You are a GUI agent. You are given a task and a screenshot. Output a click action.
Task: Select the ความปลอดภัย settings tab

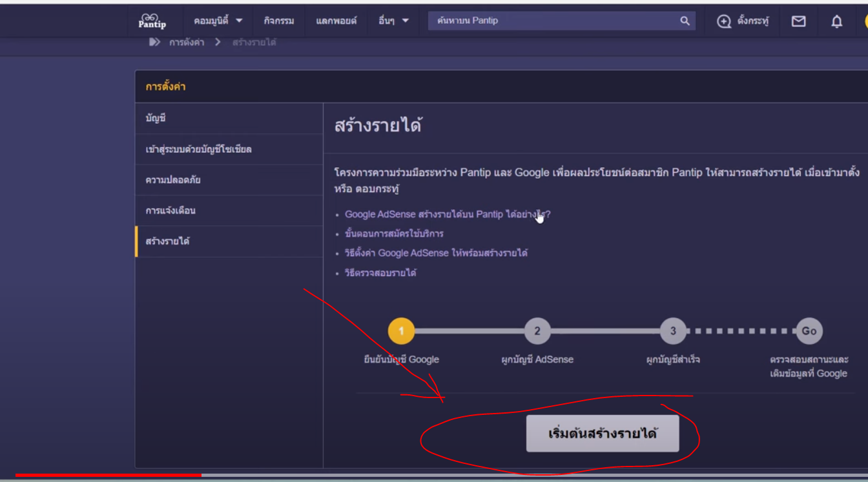click(229, 180)
